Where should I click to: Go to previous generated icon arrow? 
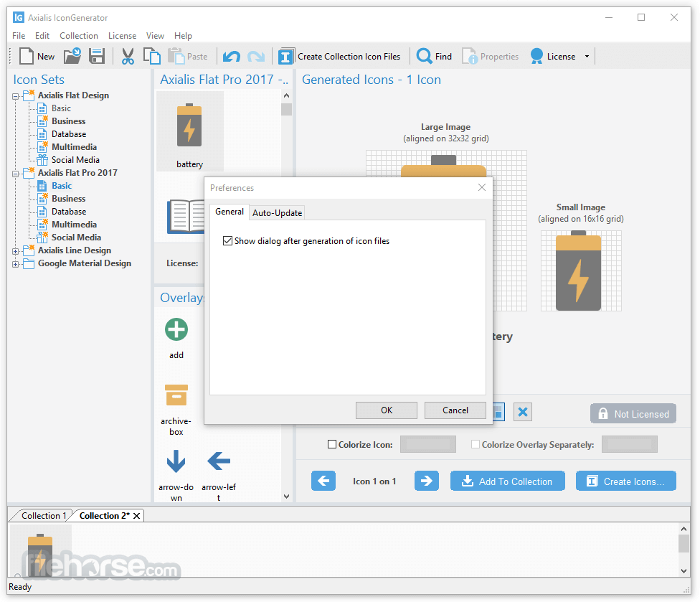coord(323,481)
